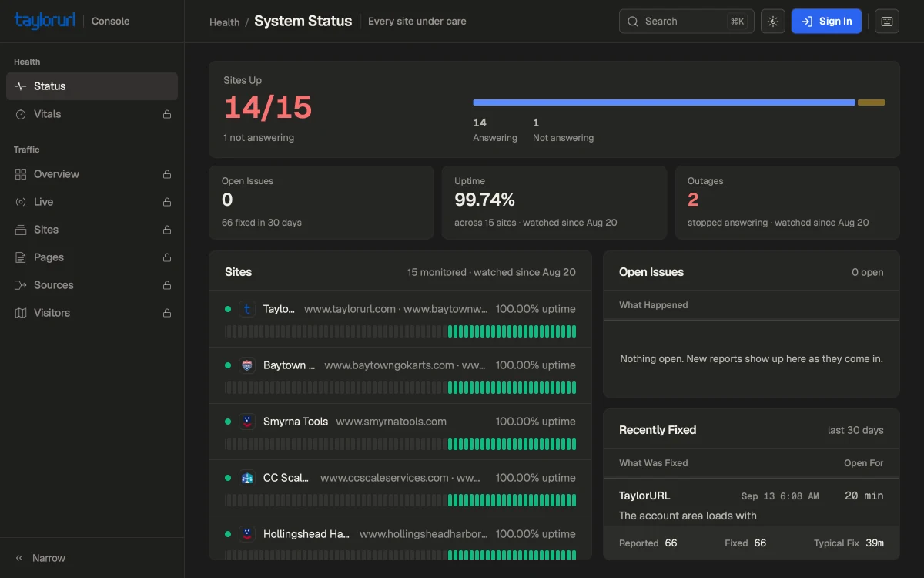Click the blue answering progress bar
The width and height of the screenshot is (924, 578).
pos(664,102)
